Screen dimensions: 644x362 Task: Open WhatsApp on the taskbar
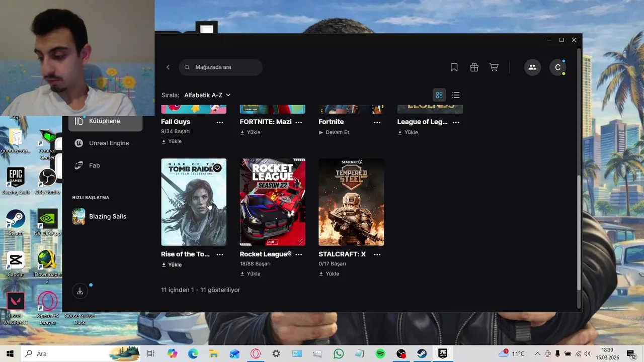[x=338, y=353]
